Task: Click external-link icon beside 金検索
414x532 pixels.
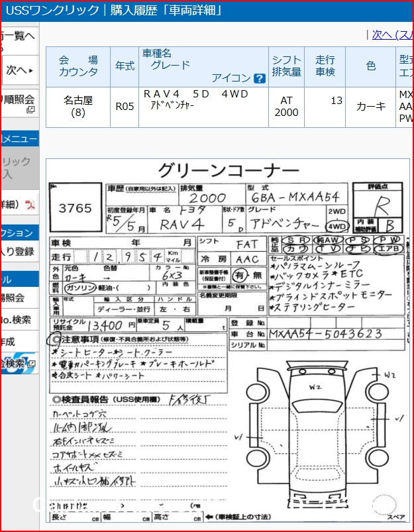Action: (x=31, y=364)
